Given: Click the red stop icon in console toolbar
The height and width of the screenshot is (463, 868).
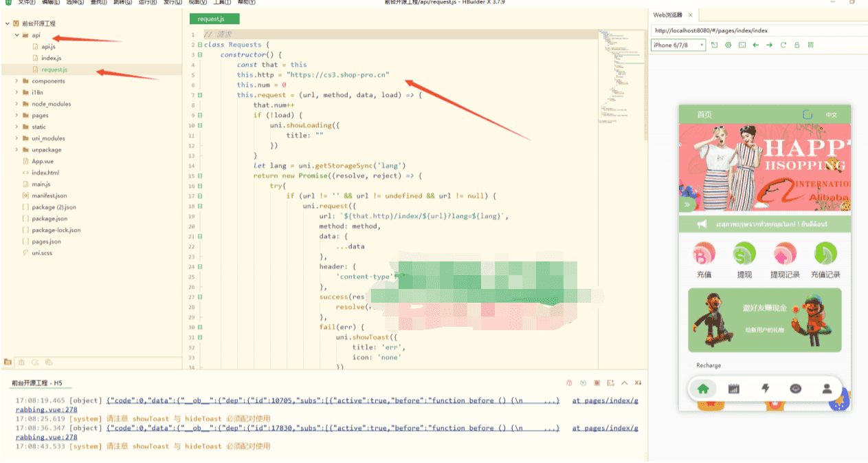Looking at the screenshot, I should pos(597,383).
